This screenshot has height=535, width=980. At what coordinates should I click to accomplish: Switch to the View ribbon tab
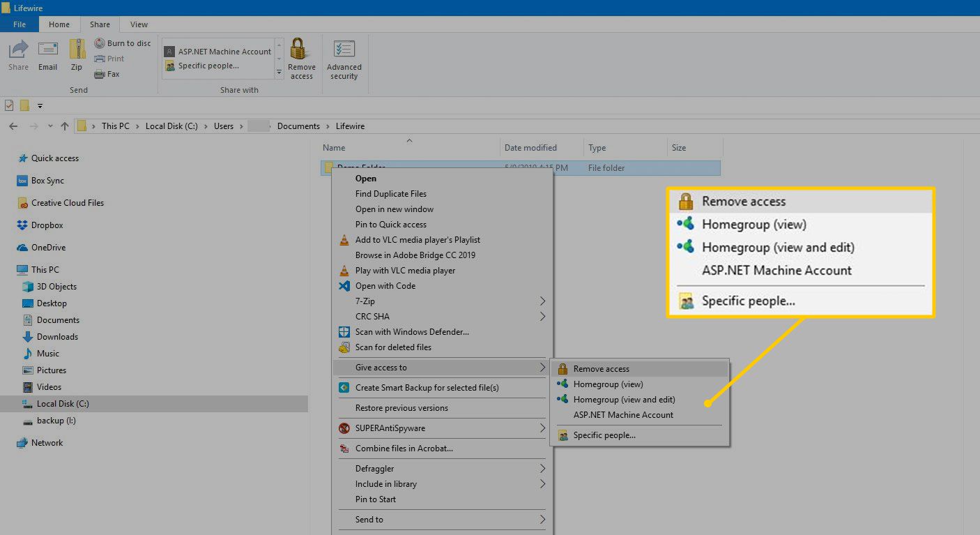tap(139, 24)
